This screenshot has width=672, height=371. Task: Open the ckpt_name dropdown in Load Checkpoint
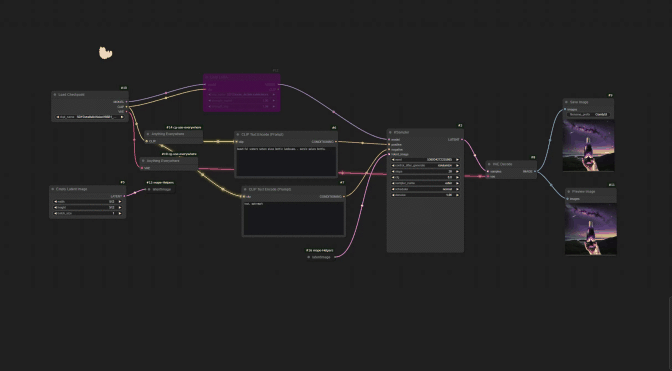click(90, 117)
